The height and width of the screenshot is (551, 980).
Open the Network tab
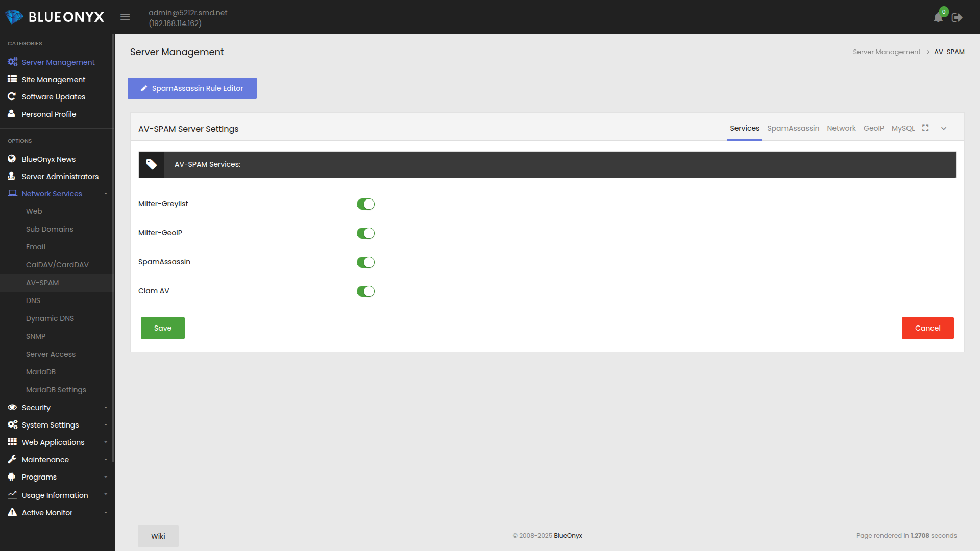(841, 128)
